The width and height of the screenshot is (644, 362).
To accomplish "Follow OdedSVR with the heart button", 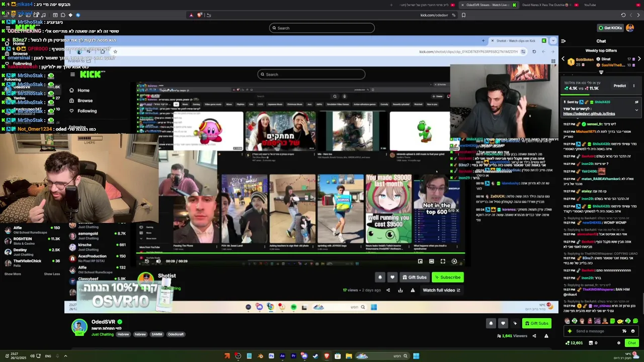I will [x=503, y=323].
